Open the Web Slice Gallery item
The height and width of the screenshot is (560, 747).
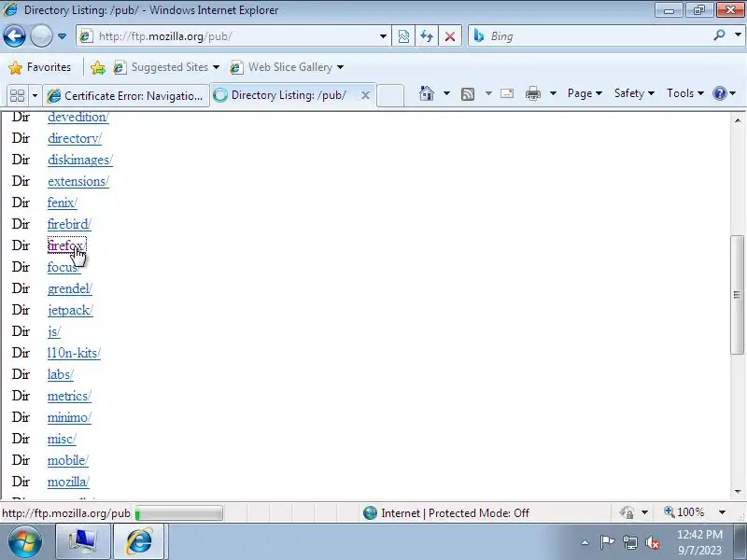[287, 67]
